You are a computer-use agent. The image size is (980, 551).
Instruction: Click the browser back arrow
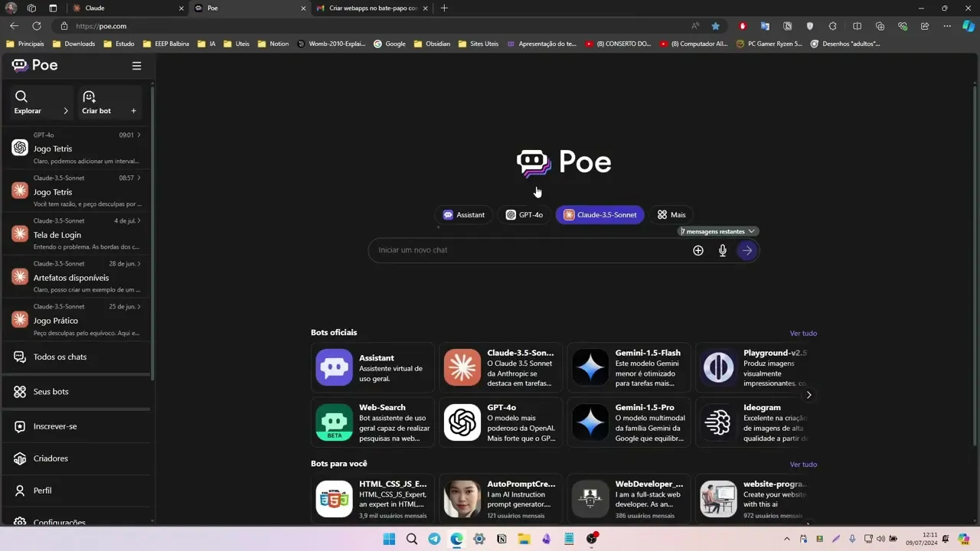point(14,26)
